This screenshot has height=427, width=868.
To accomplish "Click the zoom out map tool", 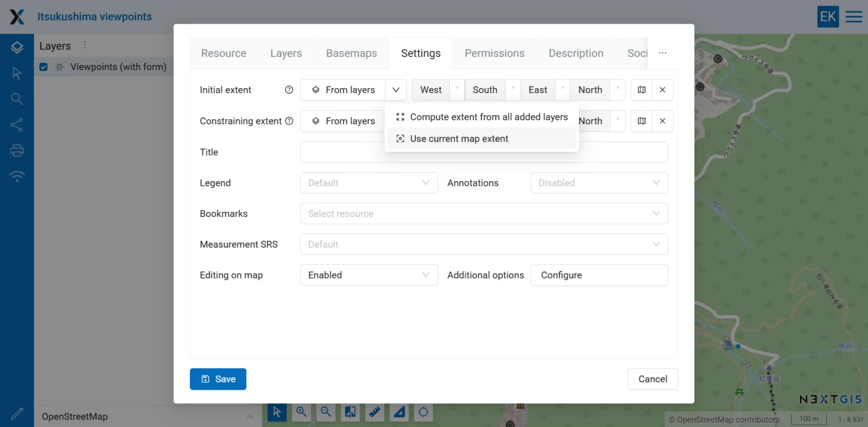I will [325, 412].
